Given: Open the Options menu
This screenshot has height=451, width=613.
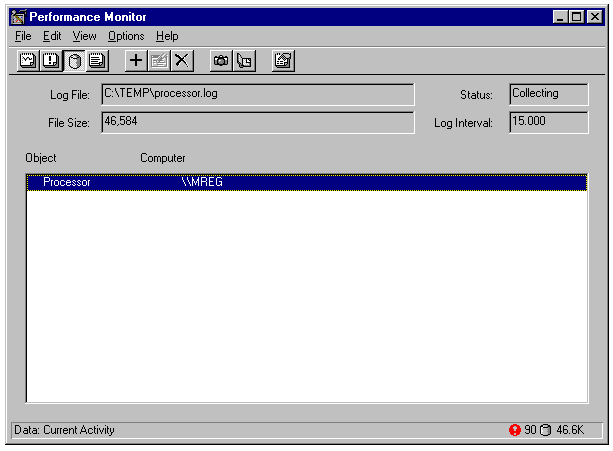Looking at the screenshot, I should [126, 36].
